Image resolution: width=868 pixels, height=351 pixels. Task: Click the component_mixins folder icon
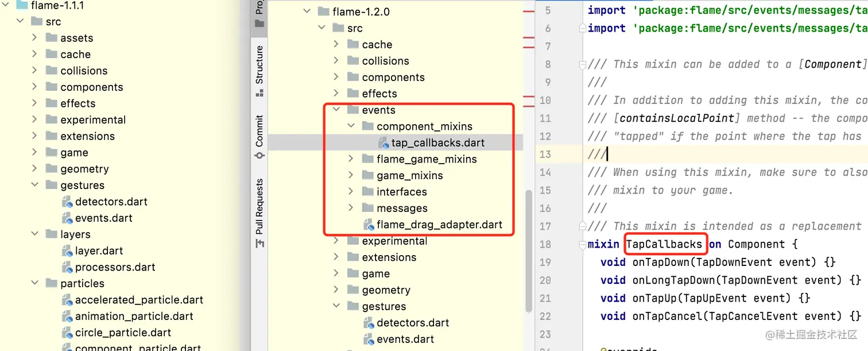click(367, 126)
